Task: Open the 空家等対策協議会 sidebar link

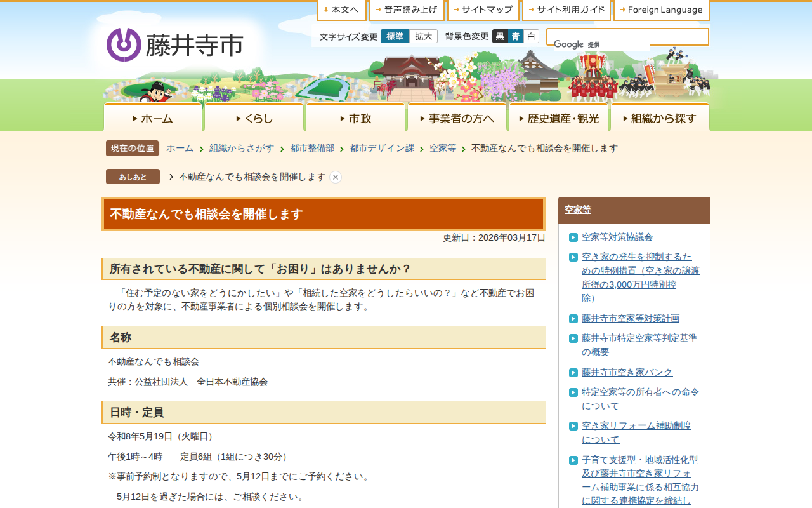Action: coord(617,237)
